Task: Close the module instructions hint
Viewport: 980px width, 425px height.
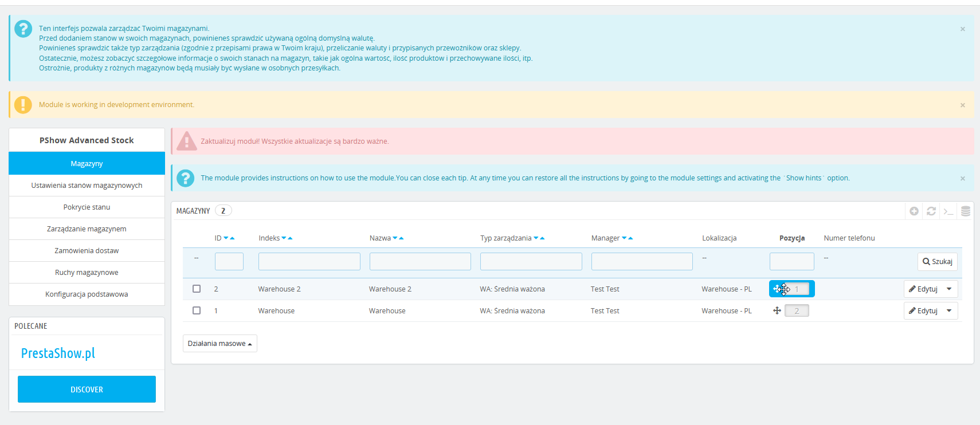Action: pos(963,178)
